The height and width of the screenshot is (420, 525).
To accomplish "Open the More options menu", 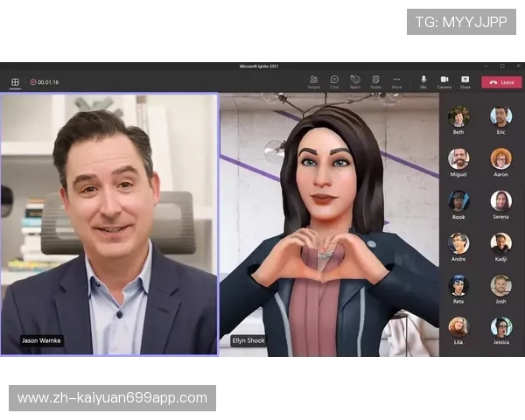I will [396, 82].
